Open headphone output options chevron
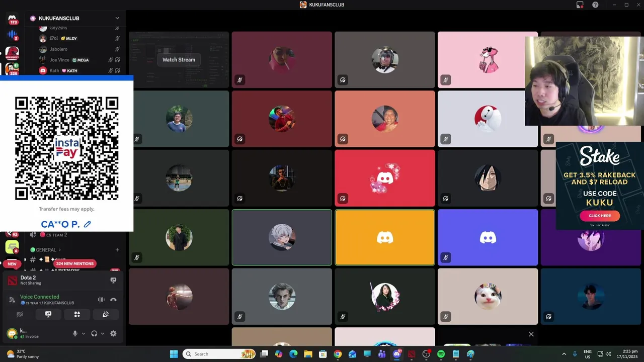The width and height of the screenshot is (644, 362). pos(103,333)
